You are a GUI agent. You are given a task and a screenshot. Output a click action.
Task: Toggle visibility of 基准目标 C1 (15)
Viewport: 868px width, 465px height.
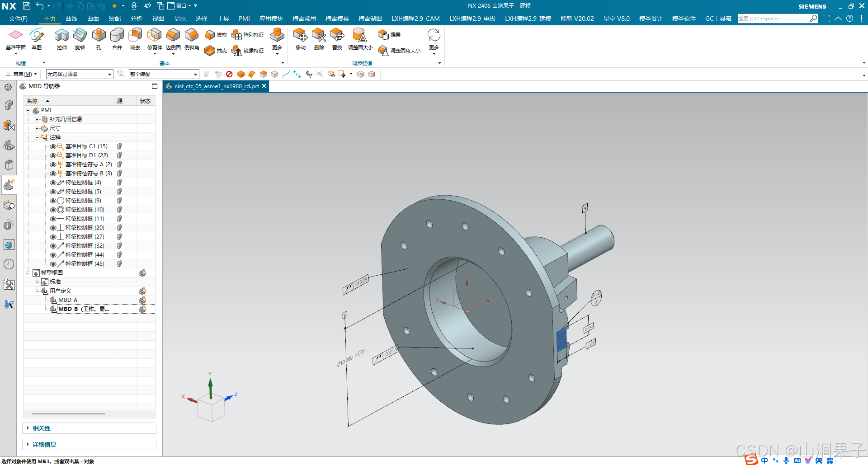53,146
